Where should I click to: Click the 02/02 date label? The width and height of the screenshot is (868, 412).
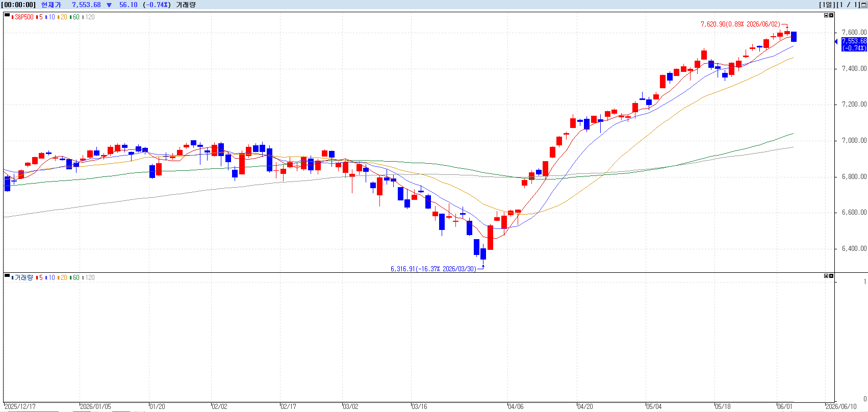(219, 406)
